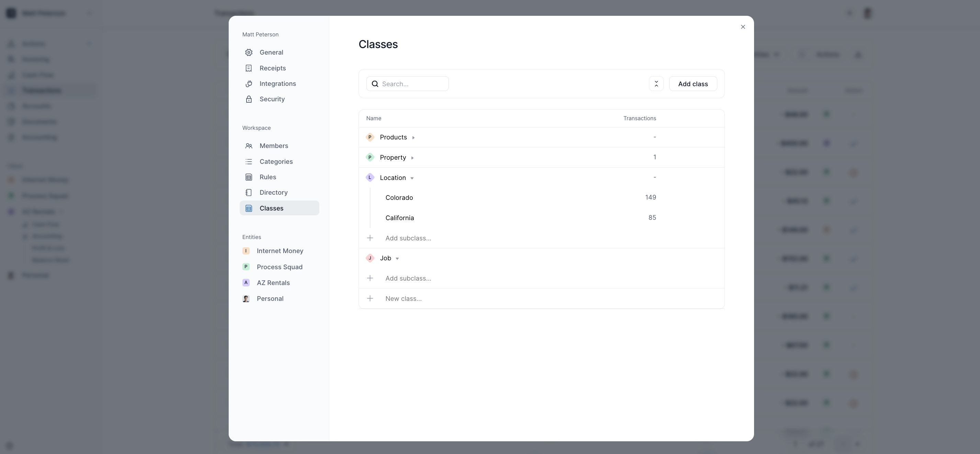Expand the Property class row

click(x=412, y=158)
